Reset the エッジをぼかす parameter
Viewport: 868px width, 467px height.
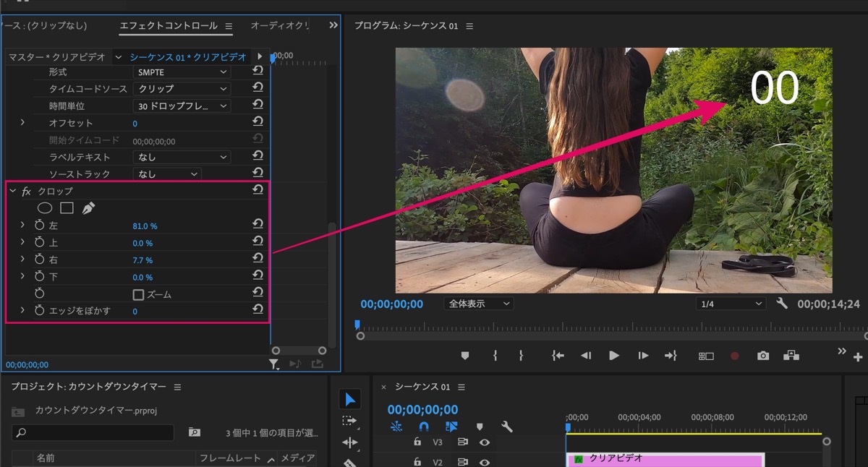(x=258, y=310)
